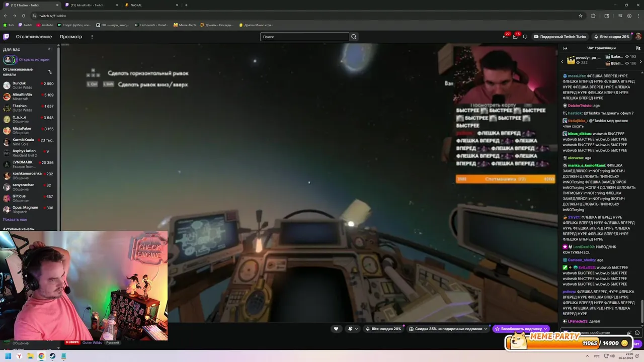Open Chrome three-dot menu
This screenshot has width=644, height=362.
(x=638, y=16)
